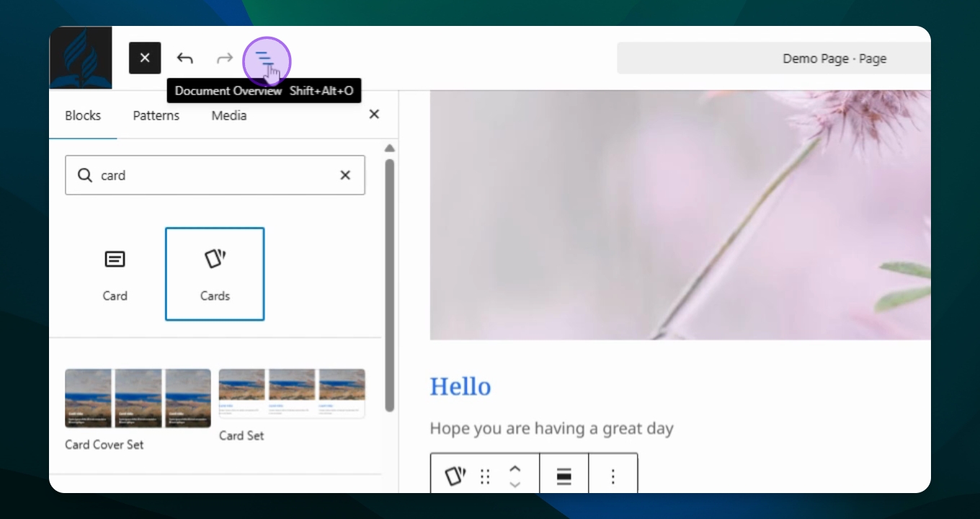
Task: Choose the Card Set pattern
Action: click(292, 405)
